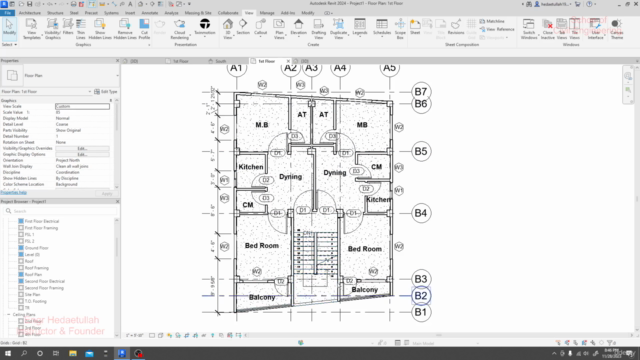Click the View Scale value field
The image size is (640, 360).
click(82, 106)
